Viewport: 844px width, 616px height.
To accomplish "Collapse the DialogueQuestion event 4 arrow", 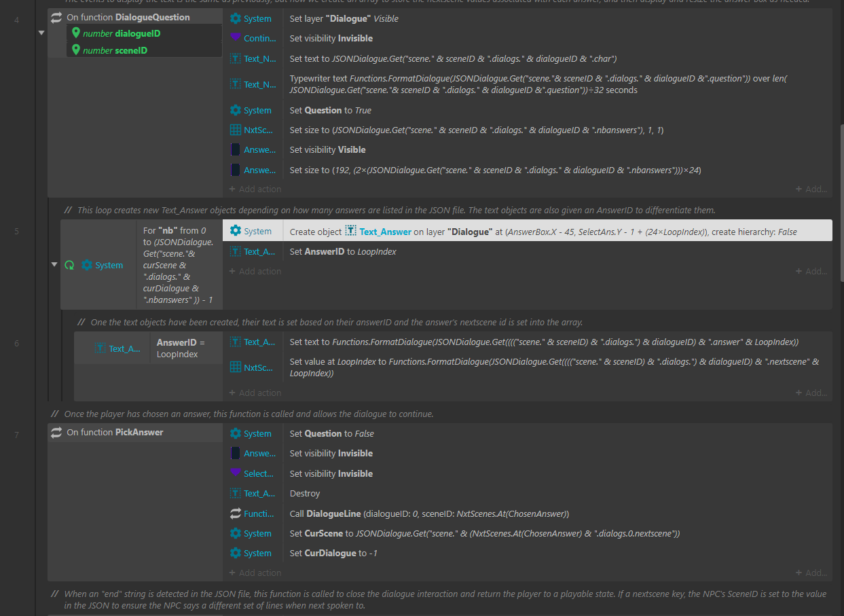I will point(41,33).
